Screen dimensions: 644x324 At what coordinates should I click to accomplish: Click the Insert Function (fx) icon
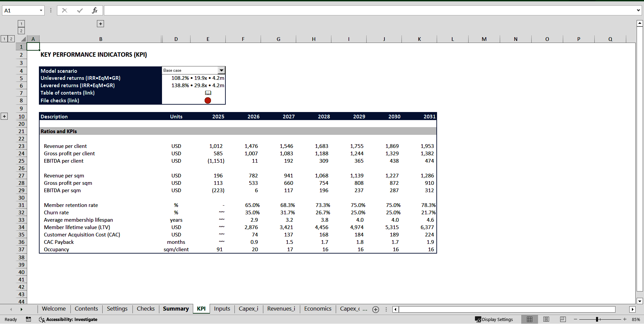pyautogui.click(x=95, y=10)
